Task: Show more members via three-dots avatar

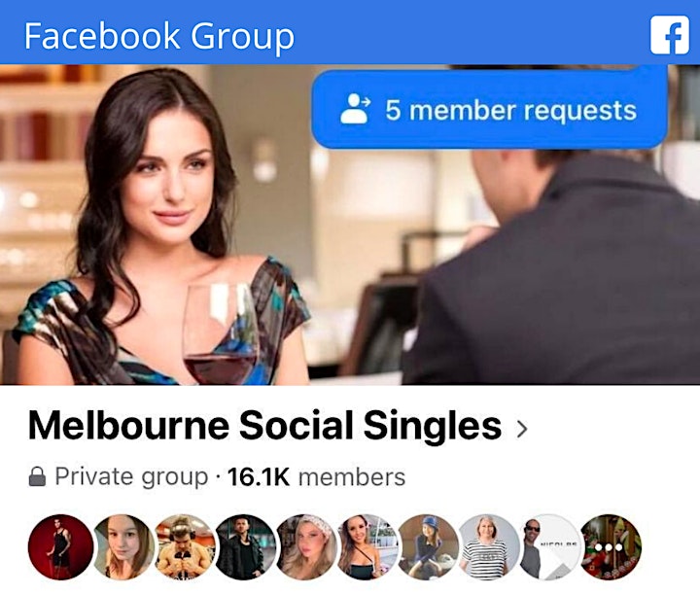Action: coord(611,546)
